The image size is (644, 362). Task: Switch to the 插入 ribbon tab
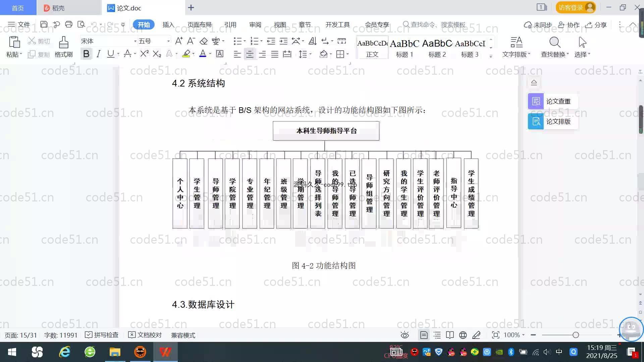[168, 24]
